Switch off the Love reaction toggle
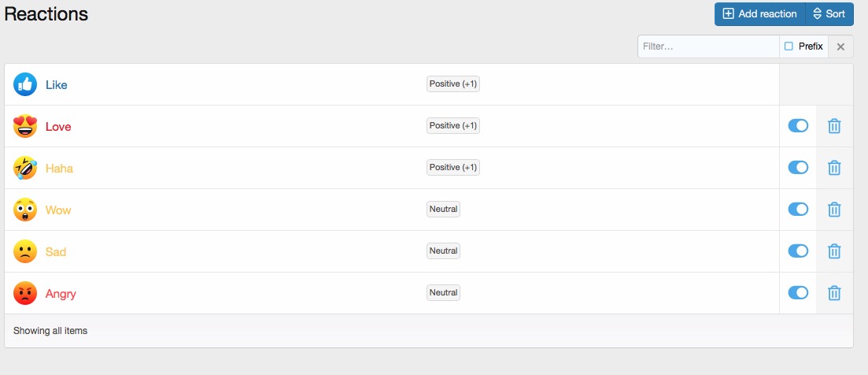Screen dimensions: 868x375 click(798, 126)
